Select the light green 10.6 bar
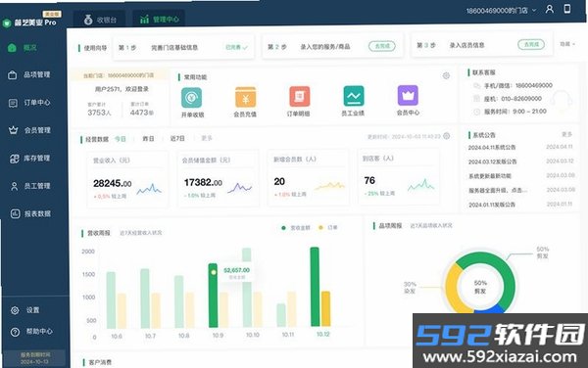Image resolution: width=588 pixels, height=368 pixels. click(x=111, y=300)
